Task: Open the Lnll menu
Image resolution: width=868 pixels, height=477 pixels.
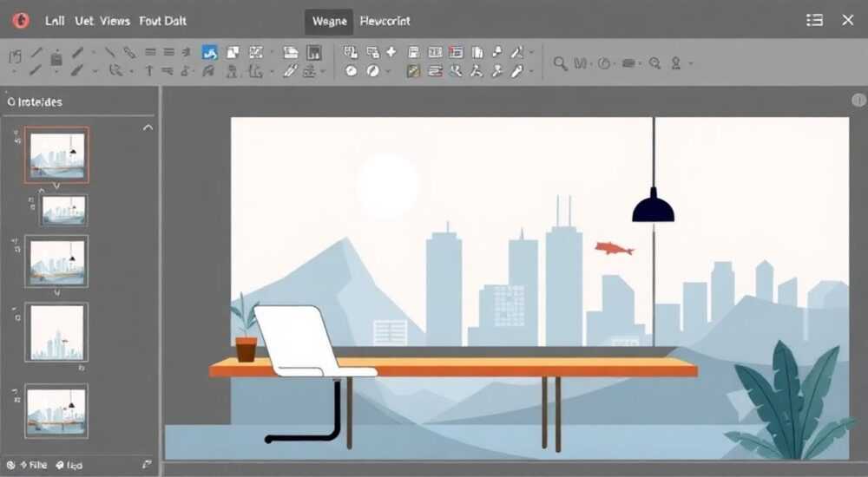Action: point(55,21)
